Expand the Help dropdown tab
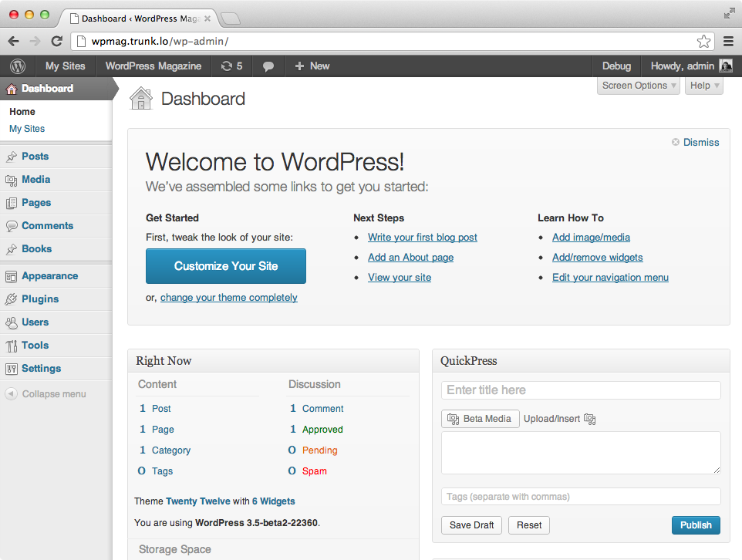This screenshot has height=560, width=742. point(704,86)
